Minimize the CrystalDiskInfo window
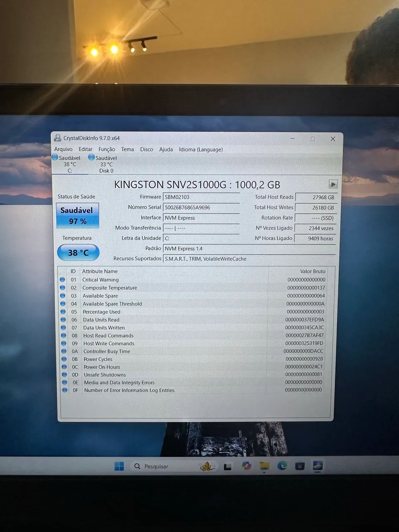Viewport: 399px width, 532px height. [293, 138]
